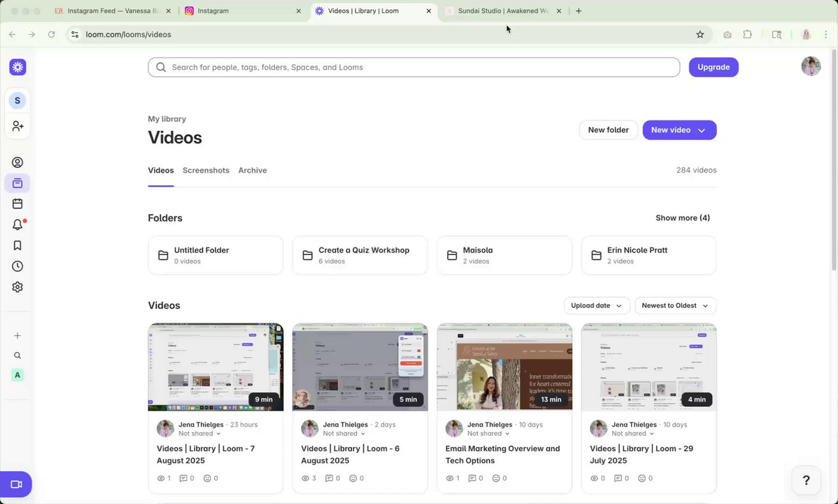Click the Loom search field
The width and height of the screenshot is (838, 504).
pos(414,67)
